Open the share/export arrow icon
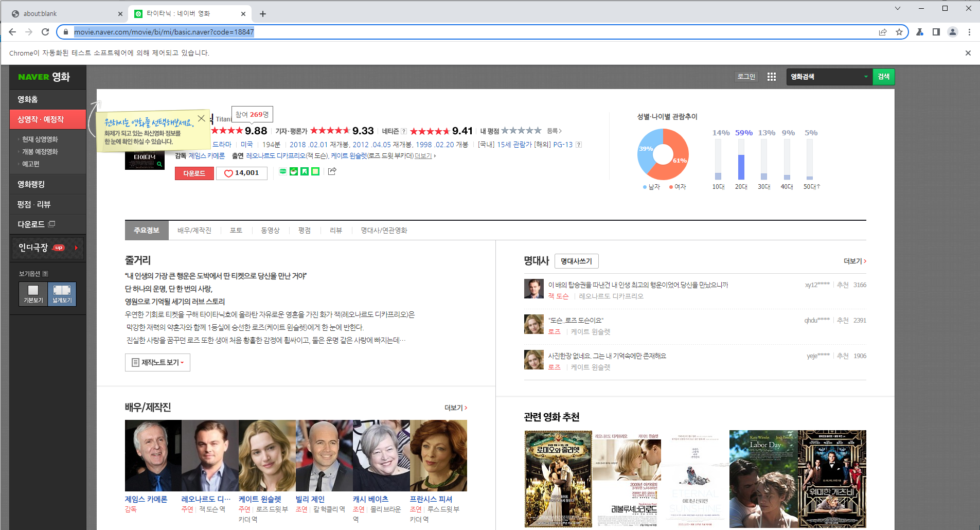This screenshot has width=980, height=530. (x=332, y=171)
